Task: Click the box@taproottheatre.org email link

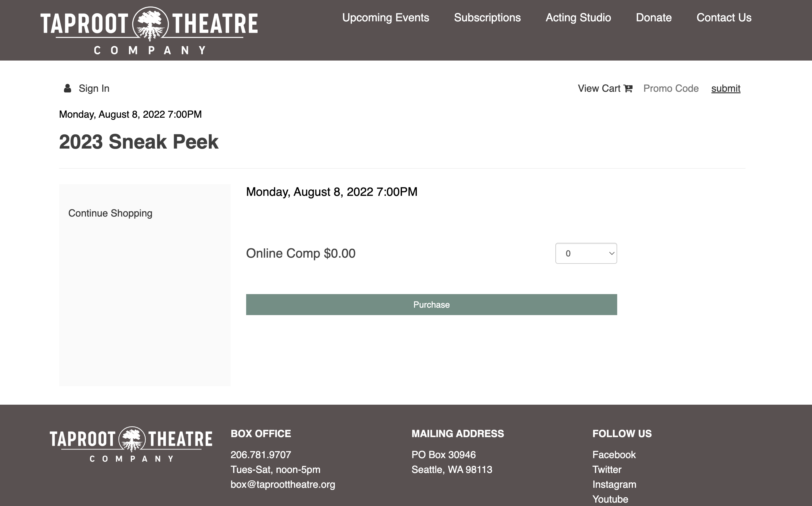Action: pyautogui.click(x=283, y=484)
